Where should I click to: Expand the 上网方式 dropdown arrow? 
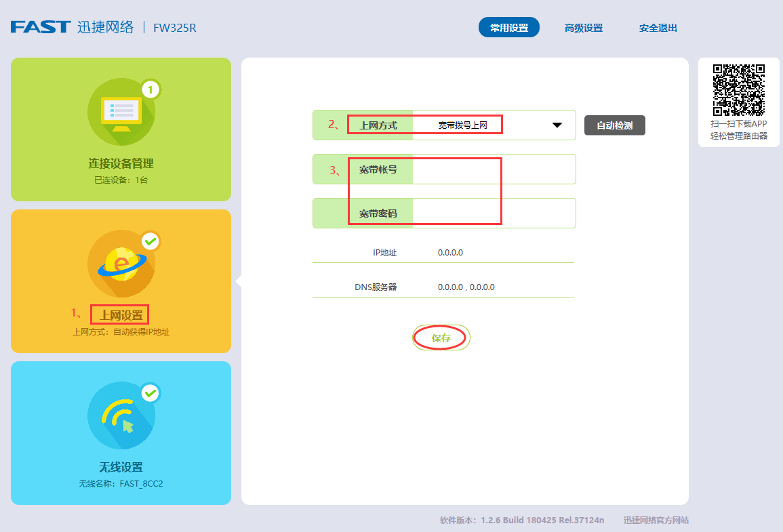[557, 125]
